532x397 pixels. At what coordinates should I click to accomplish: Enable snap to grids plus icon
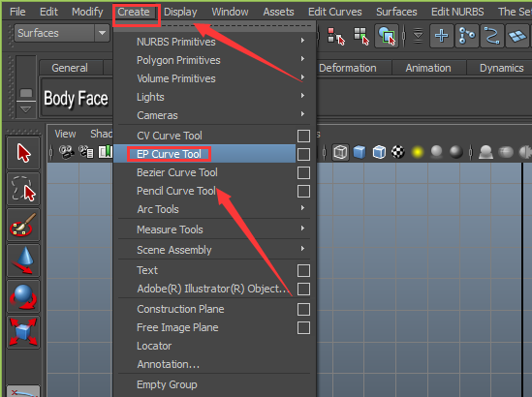click(x=442, y=36)
